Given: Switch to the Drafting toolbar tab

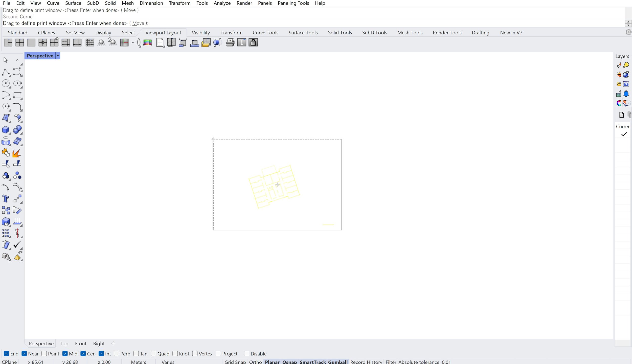Looking at the screenshot, I should [480, 33].
